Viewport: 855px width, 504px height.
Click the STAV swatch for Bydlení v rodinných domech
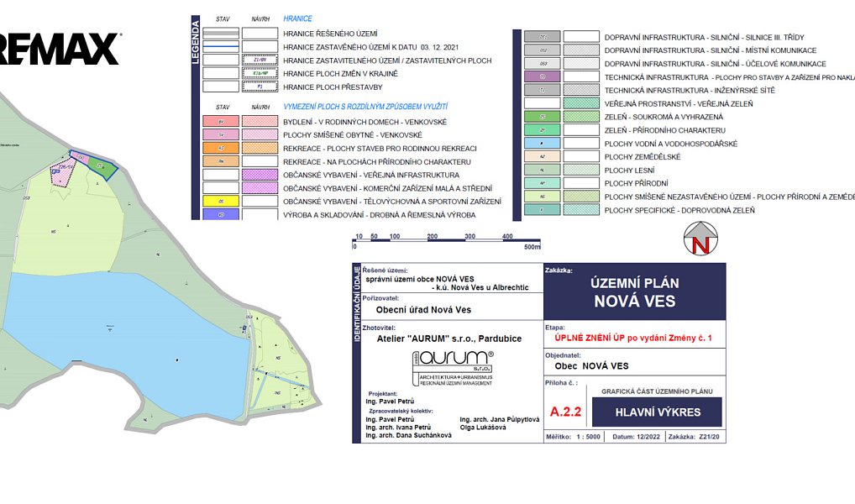(x=221, y=122)
